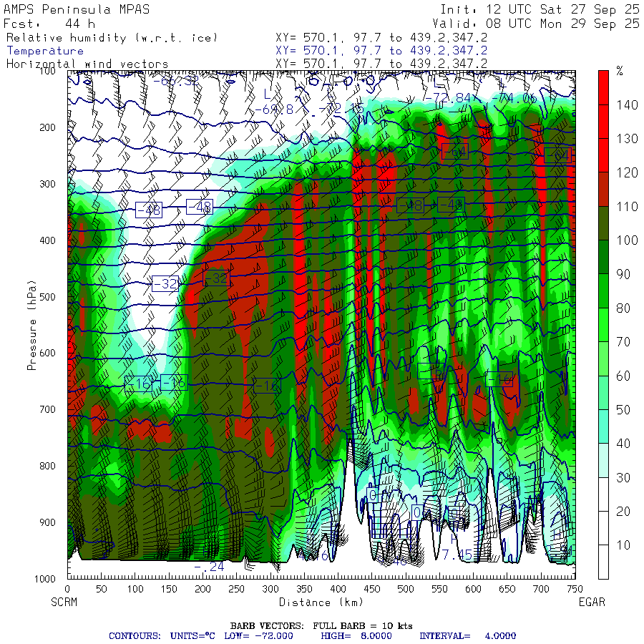This screenshot has width=644, height=644.
Task: Click the '1000' tick on the pressure axis
Action: 45,579
